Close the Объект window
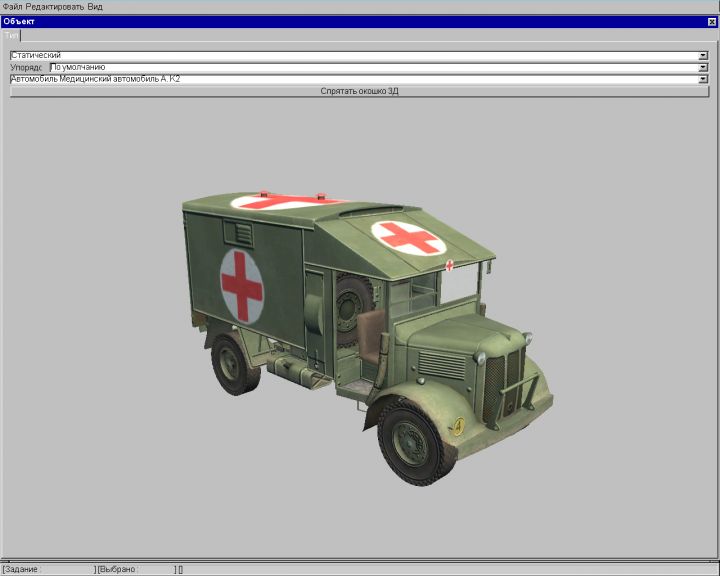 (712, 21)
